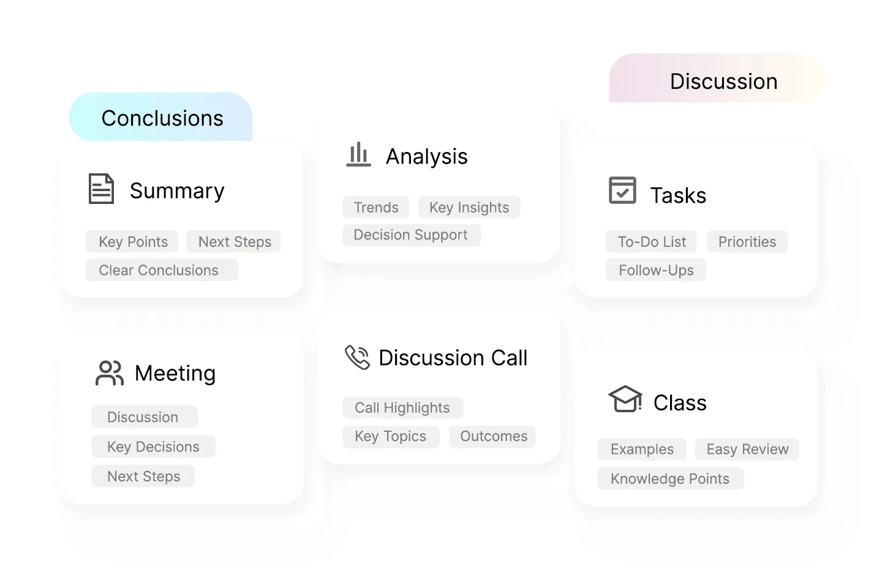The image size is (893, 588).
Task: Click the Knowledge Points tag
Action: (669, 479)
